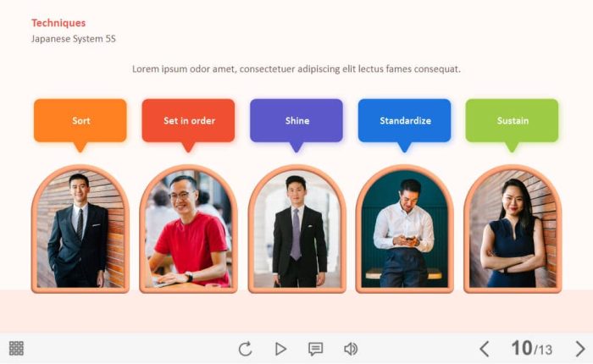Open the transcript speech bubble icon
593x364 pixels.
coord(315,349)
